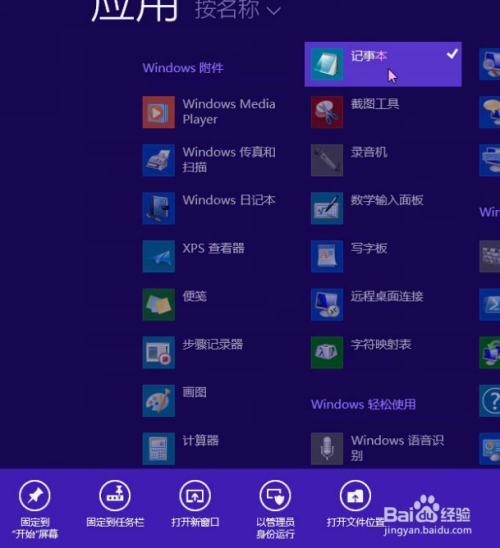
Task: Open the Windows 日记本 journal icon
Action: (x=159, y=208)
